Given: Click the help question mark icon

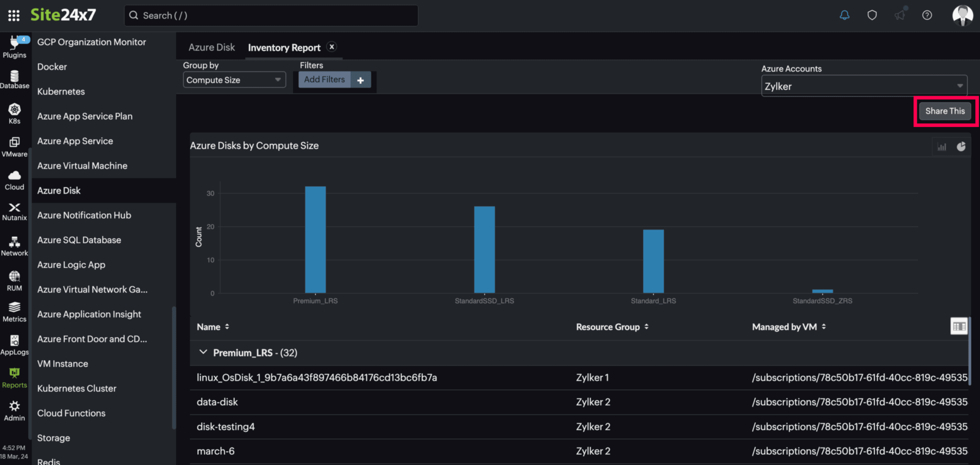Looking at the screenshot, I should [927, 15].
